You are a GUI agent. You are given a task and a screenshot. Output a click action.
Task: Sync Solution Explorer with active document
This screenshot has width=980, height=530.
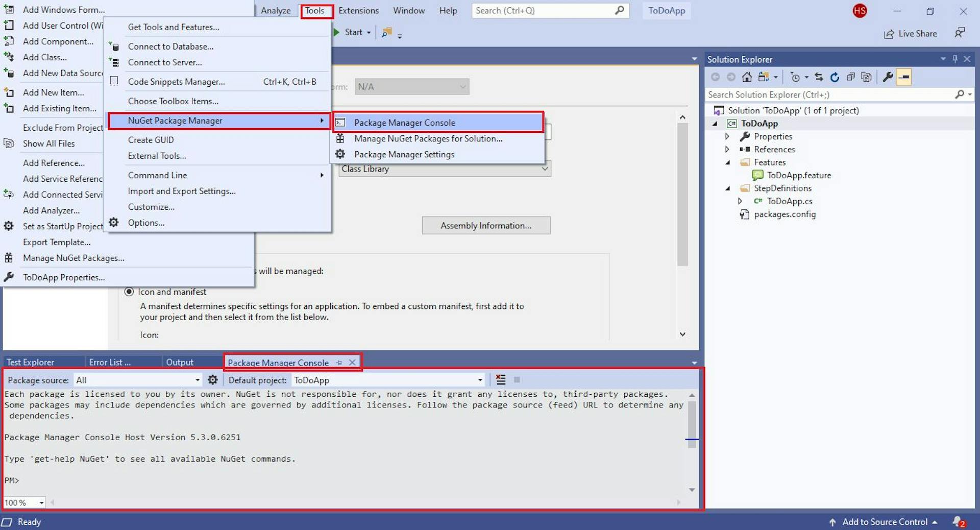click(818, 77)
